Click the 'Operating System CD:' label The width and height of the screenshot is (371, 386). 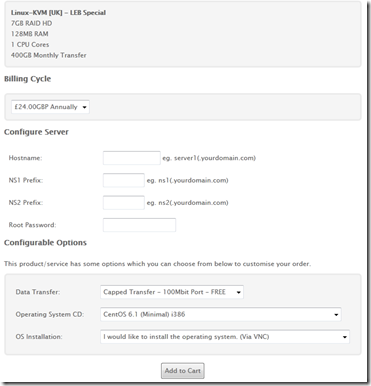(x=49, y=314)
